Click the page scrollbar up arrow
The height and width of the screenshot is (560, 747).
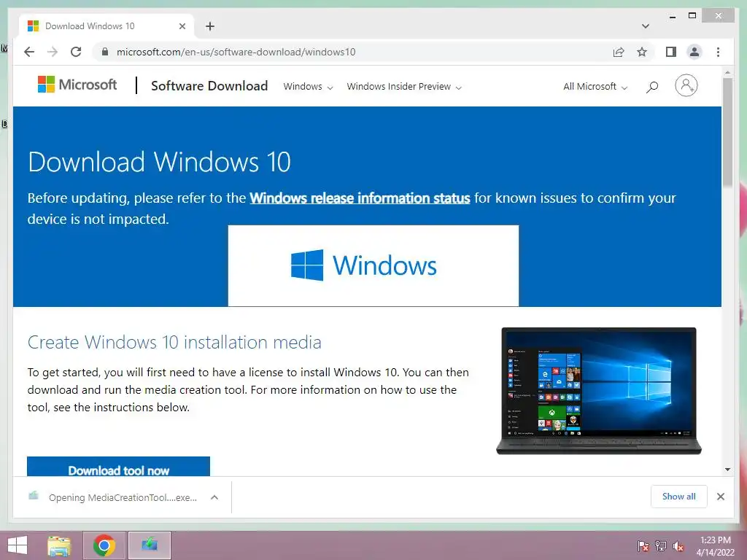click(x=727, y=72)
